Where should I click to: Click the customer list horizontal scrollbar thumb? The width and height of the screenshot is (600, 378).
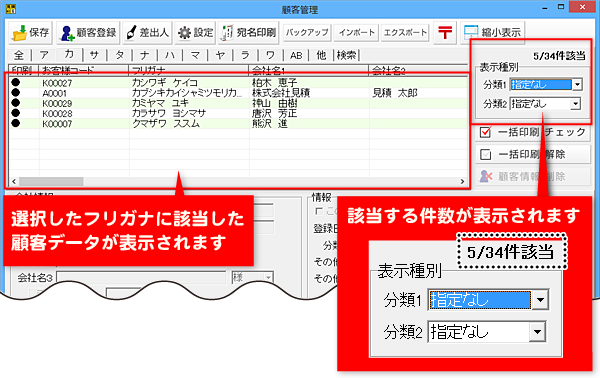point(51,181)
